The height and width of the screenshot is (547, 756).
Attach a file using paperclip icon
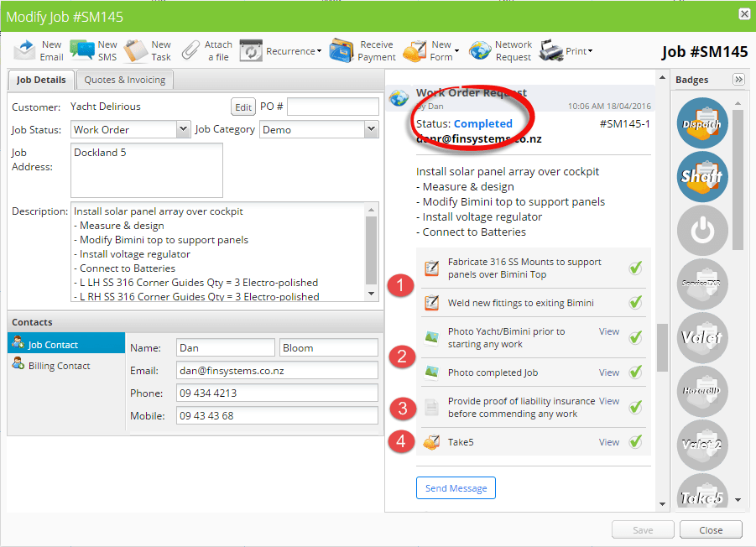[191, 50]
